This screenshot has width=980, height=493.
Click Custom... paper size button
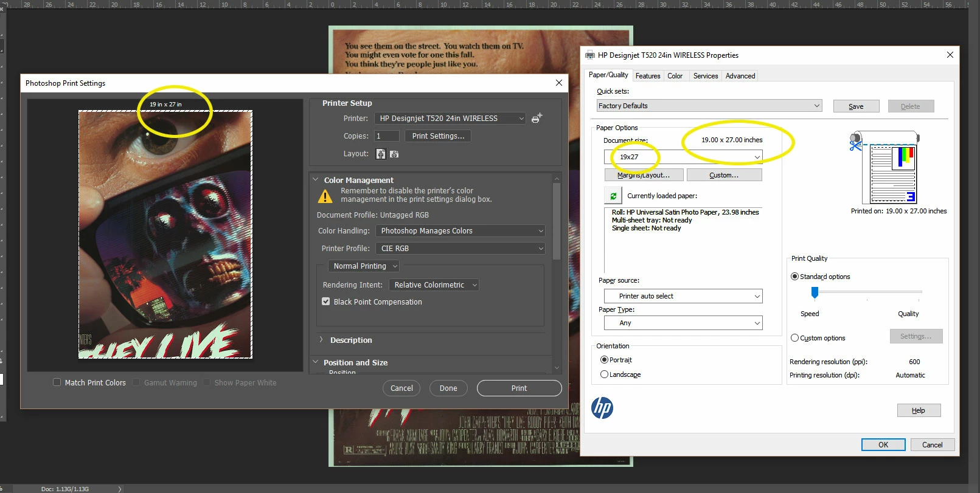(x=724, y=175)
